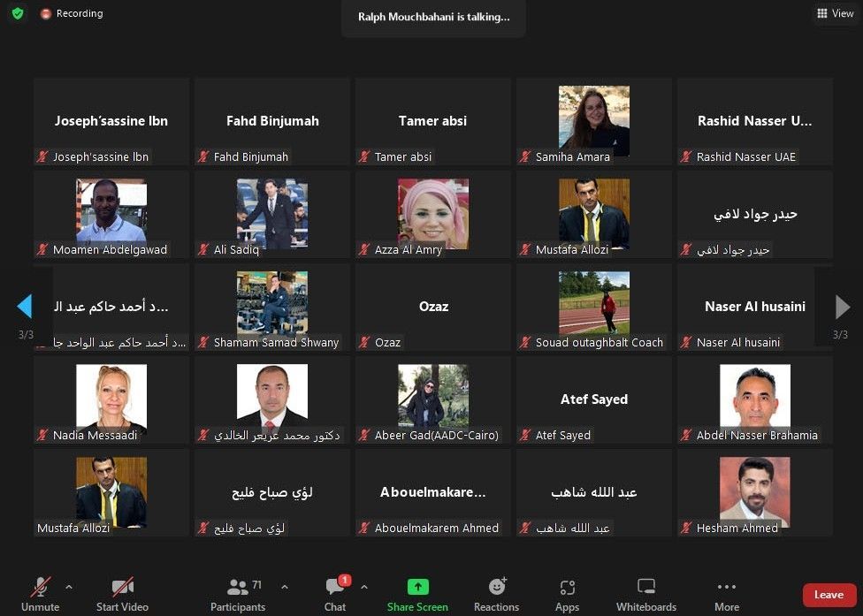Open the Reactions menu
Viewport: 863px width, 616px height.
pos(496,588)
